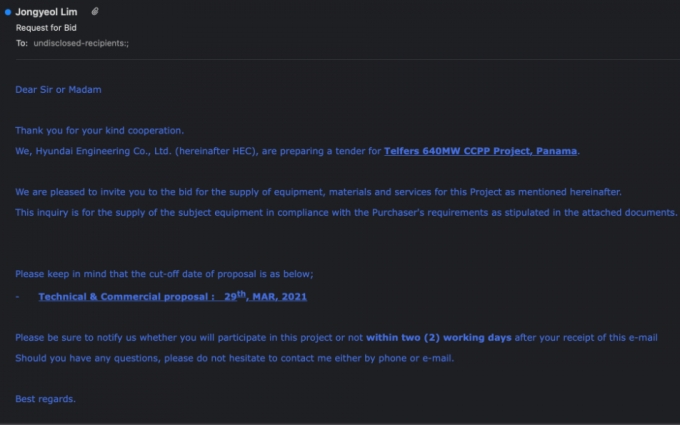
Task: Click bold text within two (2) working days
Action: (x=439, y=337)
